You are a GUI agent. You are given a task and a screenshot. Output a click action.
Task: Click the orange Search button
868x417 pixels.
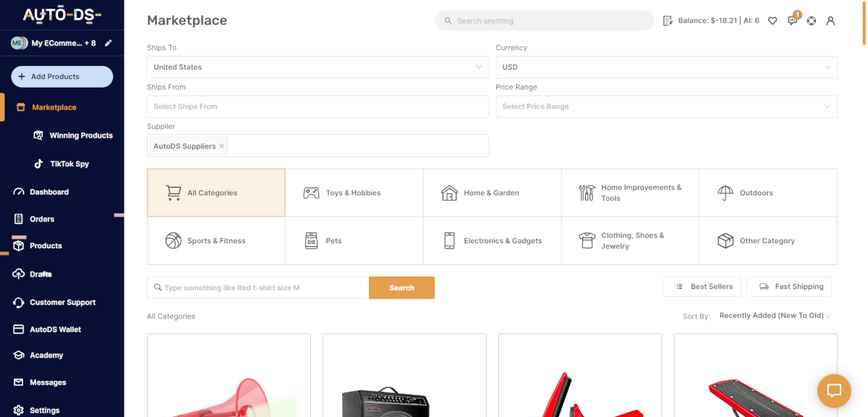point(401,287)
